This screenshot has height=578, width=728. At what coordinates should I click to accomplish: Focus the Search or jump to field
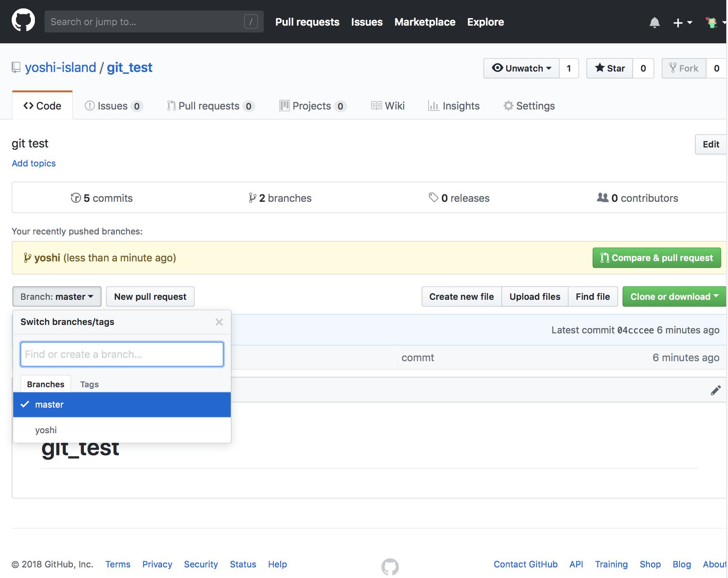154,22
